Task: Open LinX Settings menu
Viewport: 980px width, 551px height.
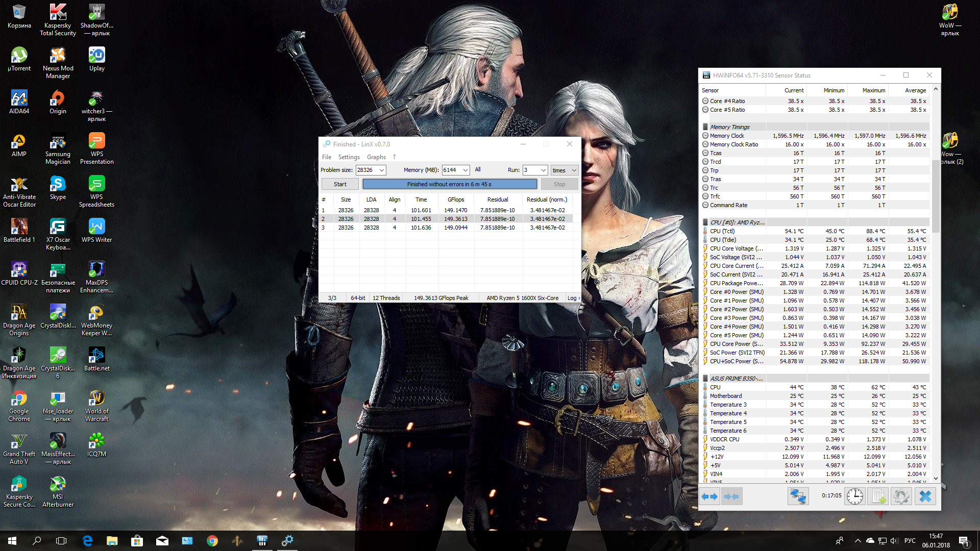Action: coord(349,157)
